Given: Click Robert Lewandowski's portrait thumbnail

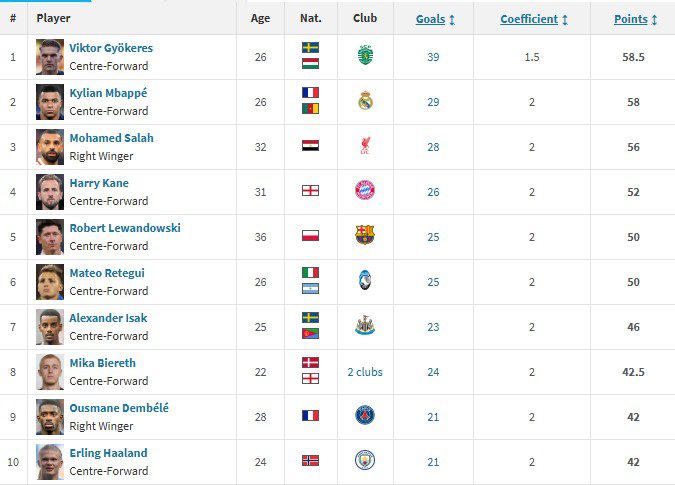Looking at the screenshot, I should click(50, 236).
